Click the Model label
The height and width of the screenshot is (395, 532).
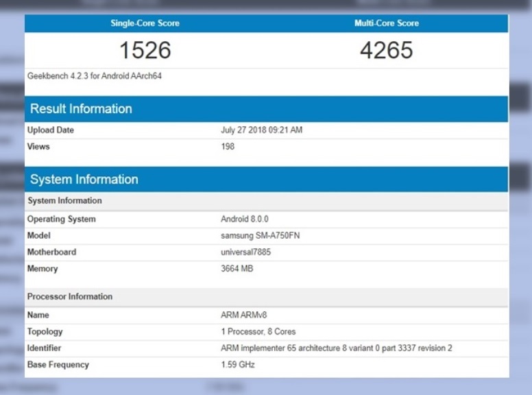click(38, 235)
